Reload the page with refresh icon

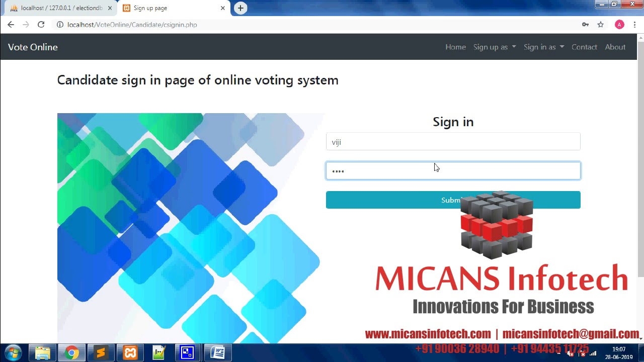click(41, 25)
